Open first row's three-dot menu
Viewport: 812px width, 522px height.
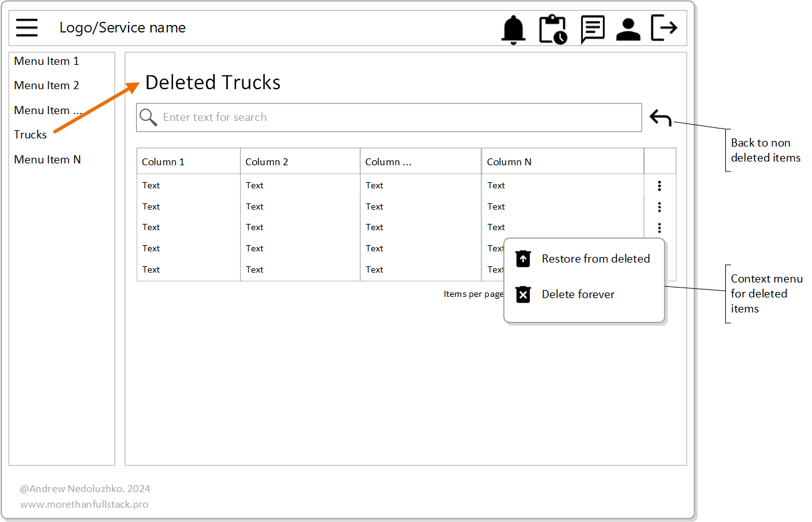[659, 186]
